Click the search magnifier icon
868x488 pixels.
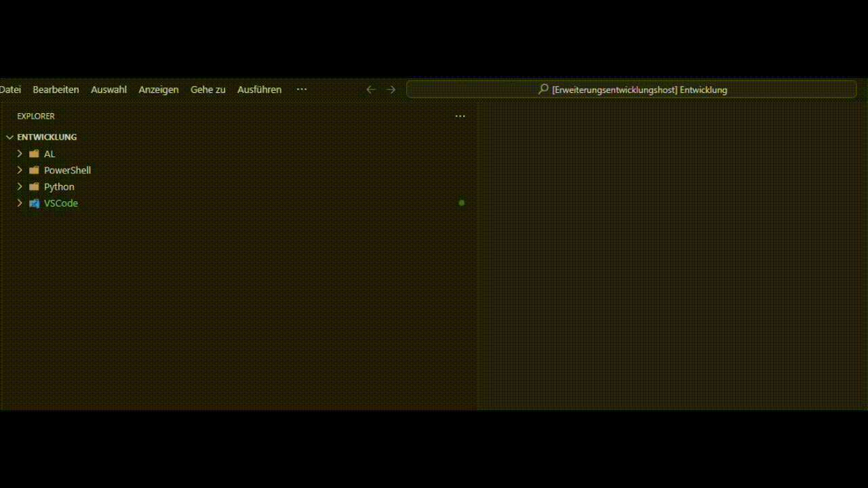coord(543,89)
